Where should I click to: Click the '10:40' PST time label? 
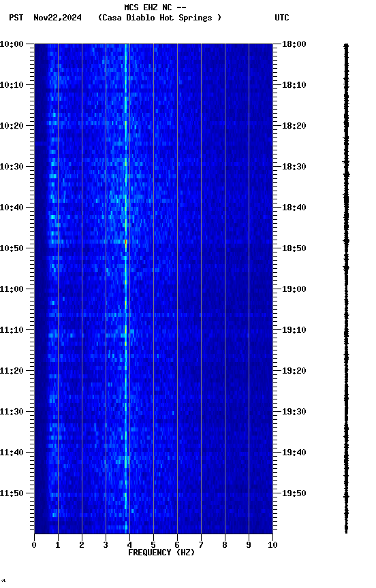pyautogui.click(x=12, y=208)
